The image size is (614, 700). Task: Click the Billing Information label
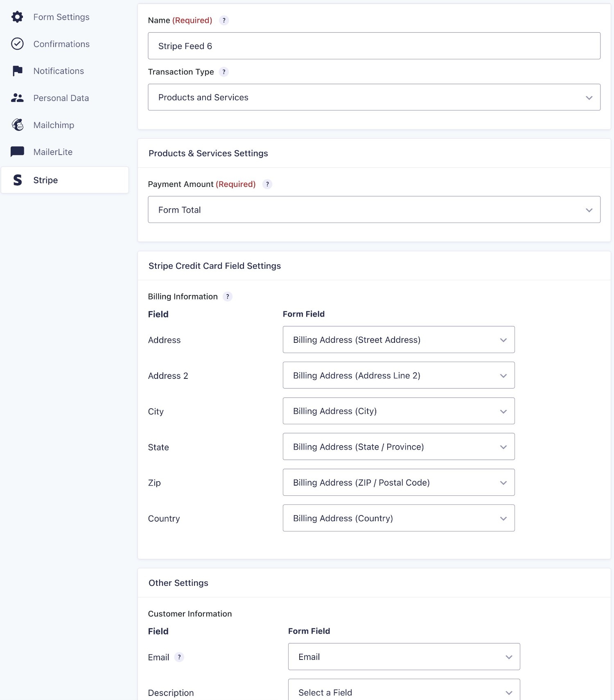pos(183,297)
